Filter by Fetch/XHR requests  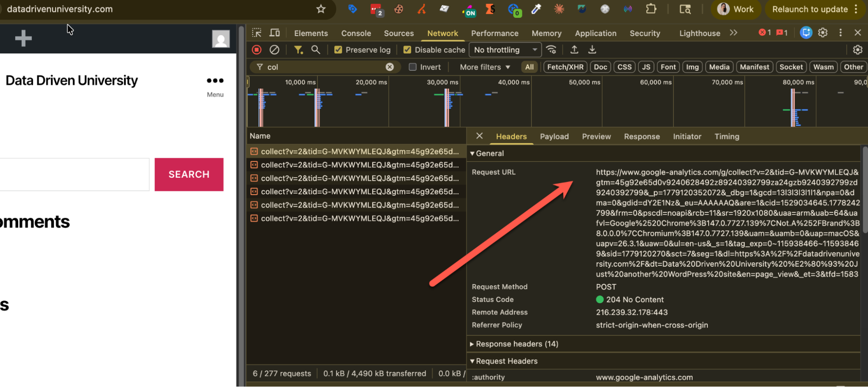(x=565, y=67)
